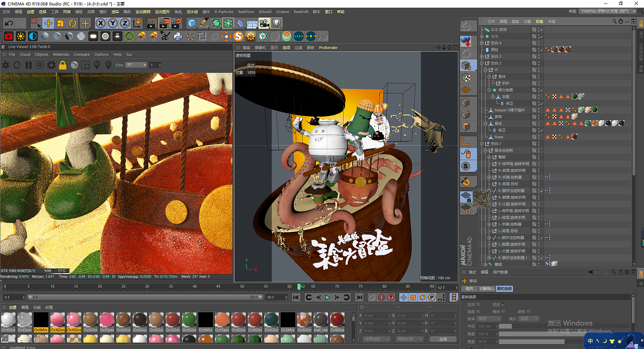Click the Camera object icon
The height and width of the screenshot is (349, 644).
pos(265,23)
